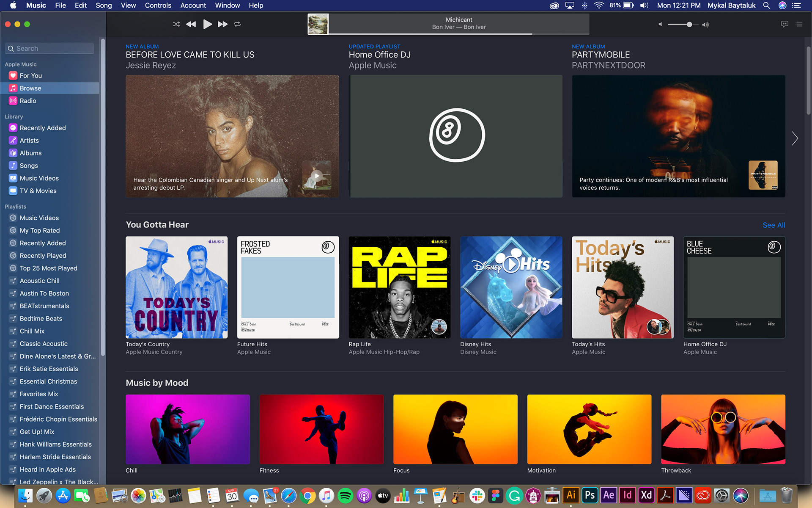Viewport: 812px width, 508px height.
Task: Skip to next track
Action: (222, 24)
